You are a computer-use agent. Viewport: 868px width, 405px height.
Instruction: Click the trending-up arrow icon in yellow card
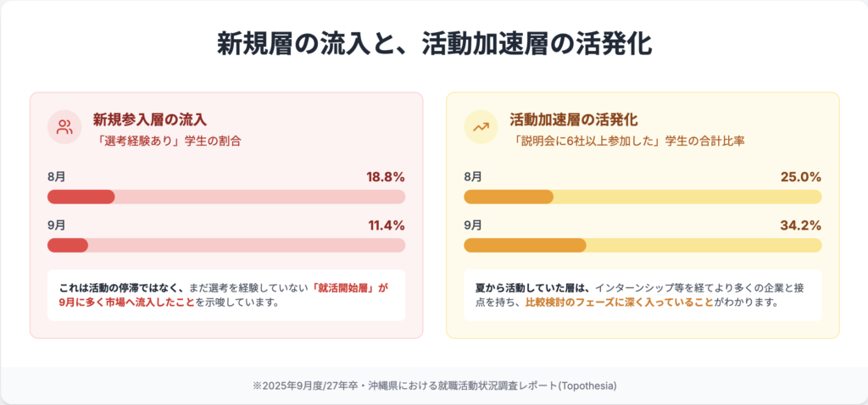tap(481, 128)
